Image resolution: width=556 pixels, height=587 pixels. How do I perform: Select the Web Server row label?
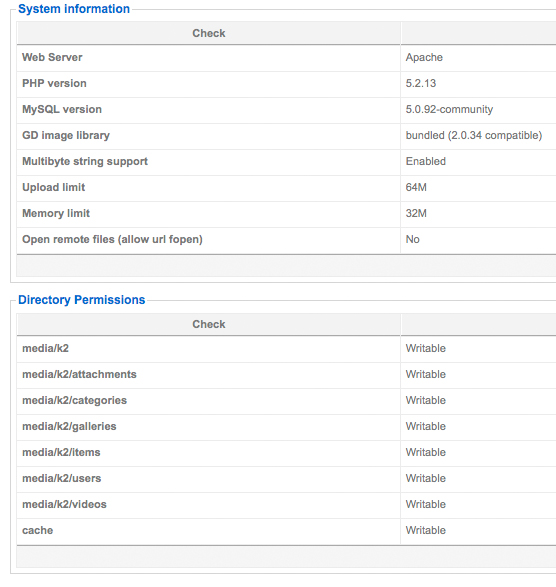tap(52, 57)
